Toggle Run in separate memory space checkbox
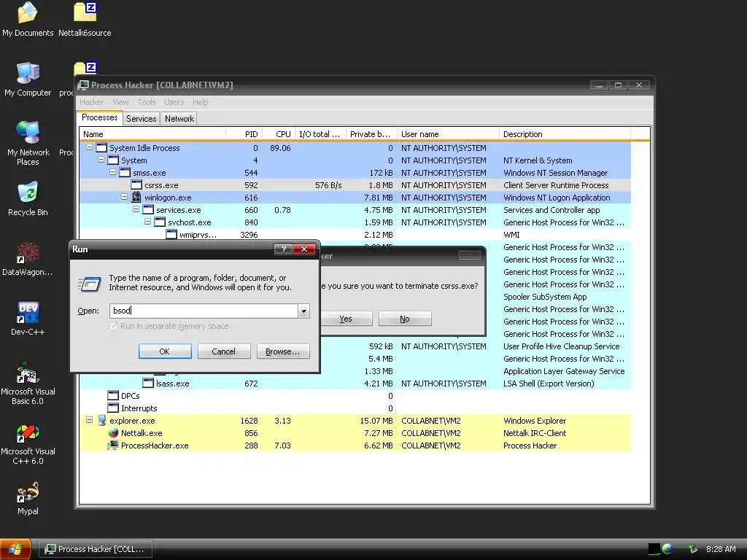 (x=113, y=326)
